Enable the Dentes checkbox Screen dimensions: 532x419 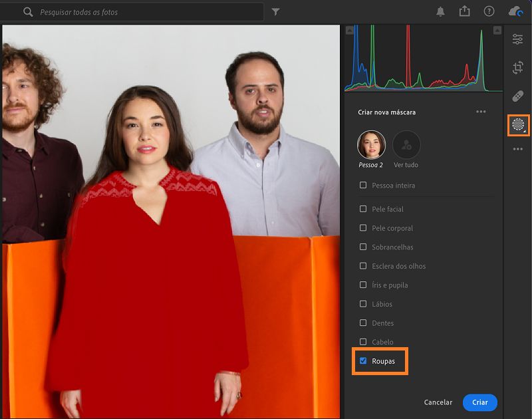click(363, 323)
